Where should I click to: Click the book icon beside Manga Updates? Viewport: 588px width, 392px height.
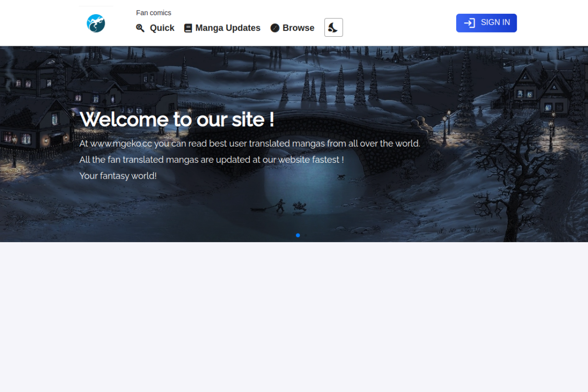188,28
